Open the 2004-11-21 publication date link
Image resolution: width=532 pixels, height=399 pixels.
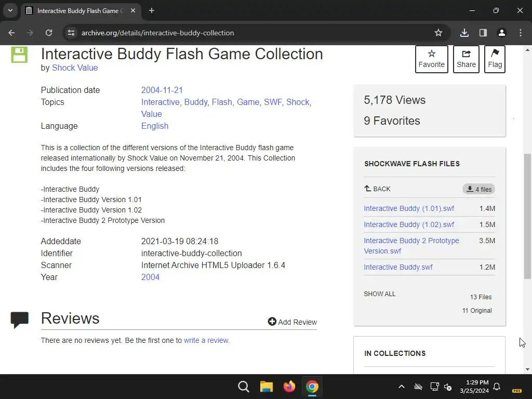(162, 90)
